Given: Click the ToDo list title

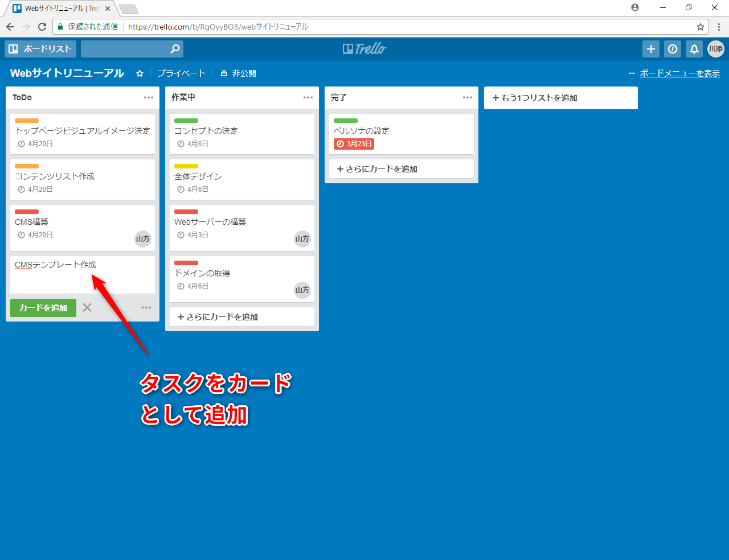Looking at the screenshot, I should pyautogui.click(x=22, y=97).
